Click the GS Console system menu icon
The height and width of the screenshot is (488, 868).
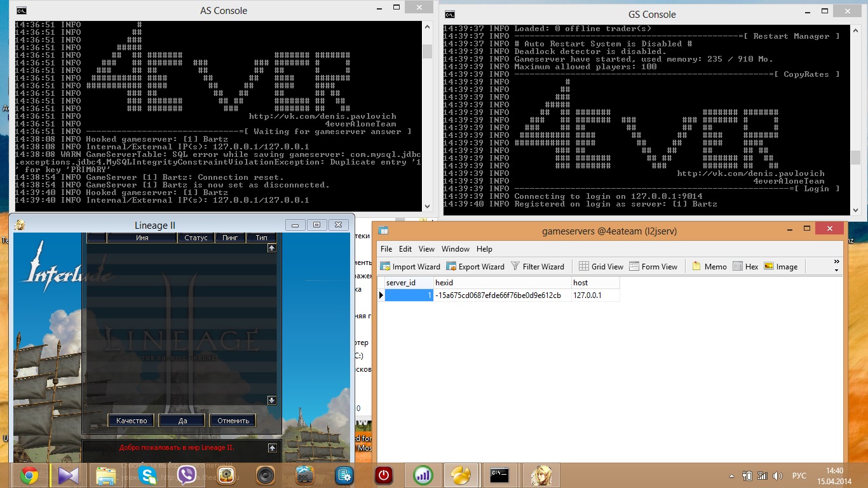(450, 14)
